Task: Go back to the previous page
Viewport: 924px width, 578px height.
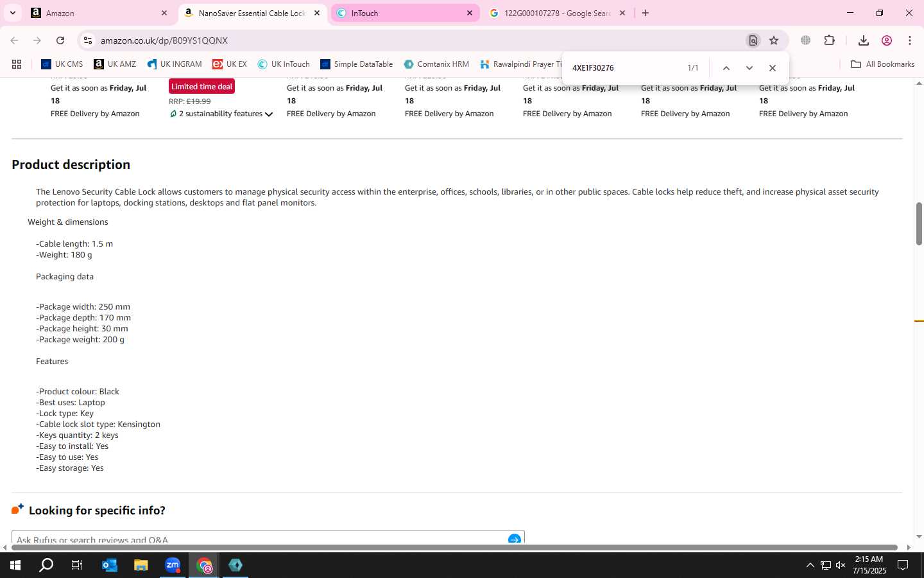Action: (14, 40)
